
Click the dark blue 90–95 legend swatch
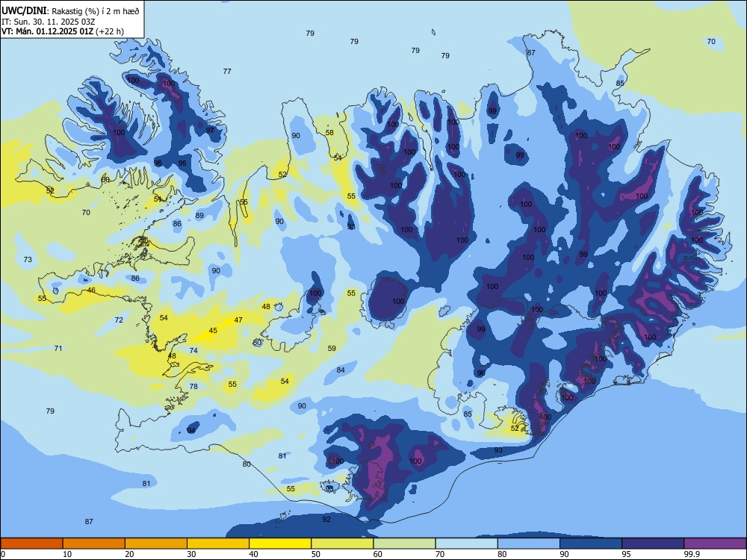591,544
